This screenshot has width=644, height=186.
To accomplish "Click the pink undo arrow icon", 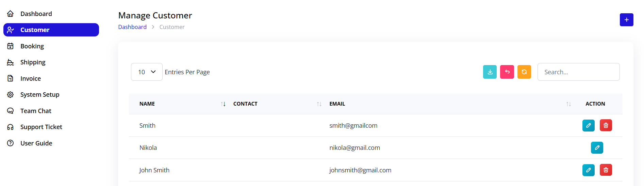I will pyautogui.click(x=507, y=72).
